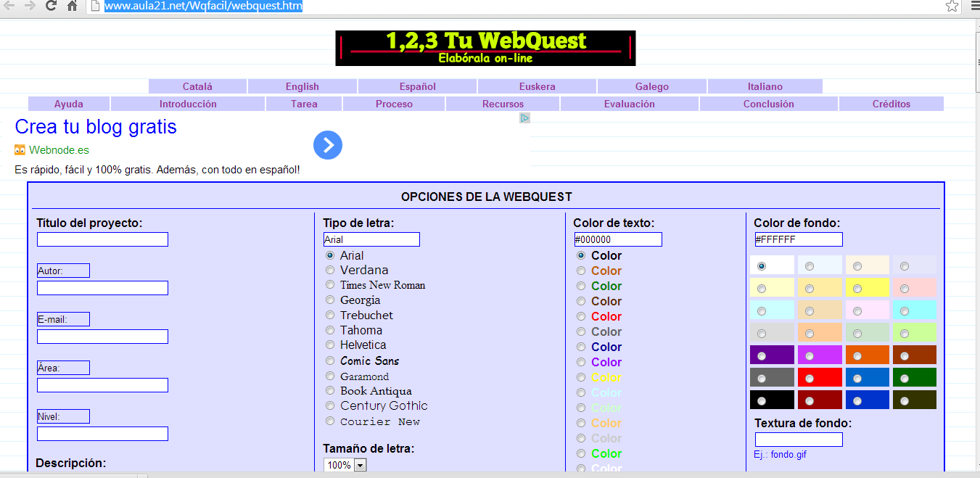Click the input field below Autor
The height and width of the screenshot is (478, 980).
click(102, 288)
